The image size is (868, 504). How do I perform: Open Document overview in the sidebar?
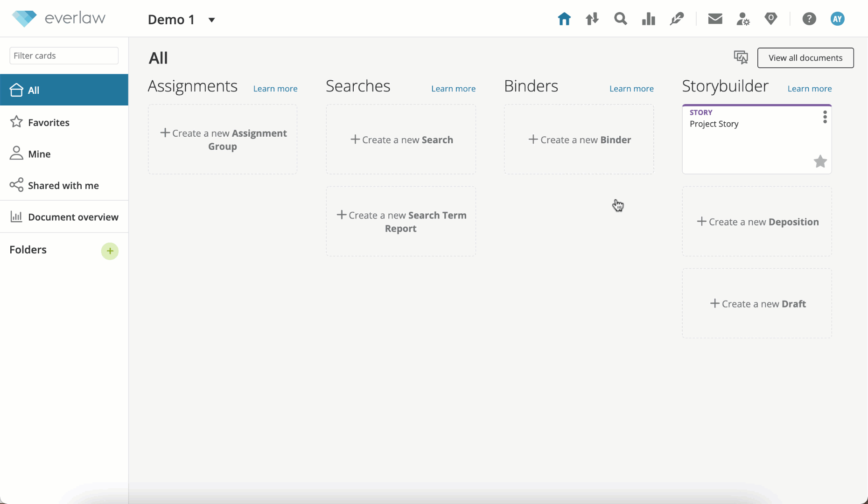coord(64,217)
